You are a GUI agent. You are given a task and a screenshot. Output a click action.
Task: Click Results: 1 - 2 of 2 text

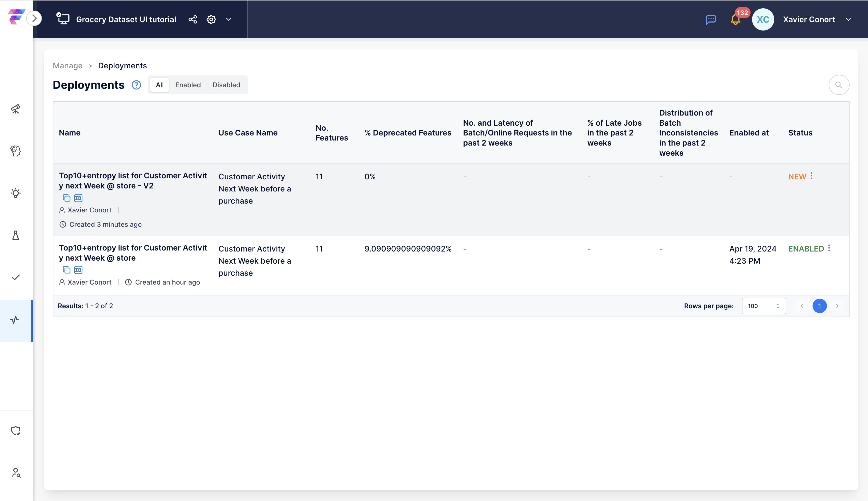point(85,306)
